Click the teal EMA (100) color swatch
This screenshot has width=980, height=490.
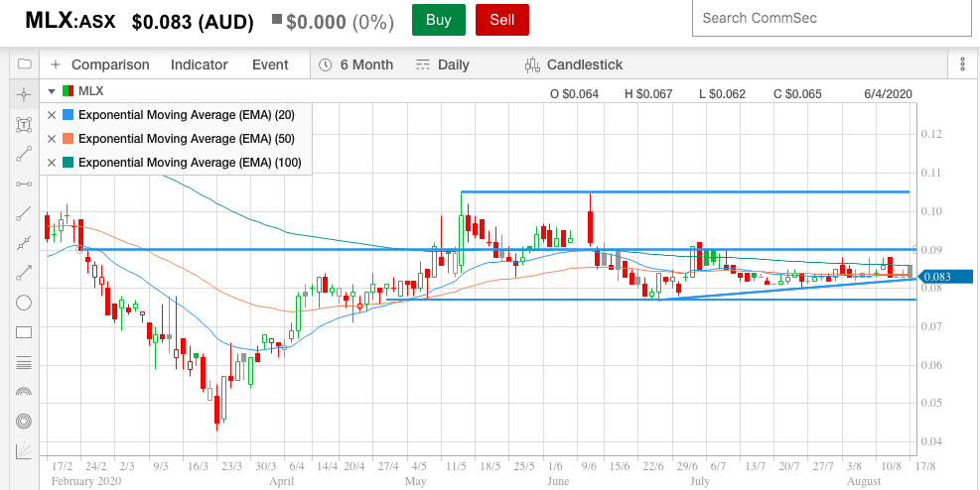click(x=68, y=163)
